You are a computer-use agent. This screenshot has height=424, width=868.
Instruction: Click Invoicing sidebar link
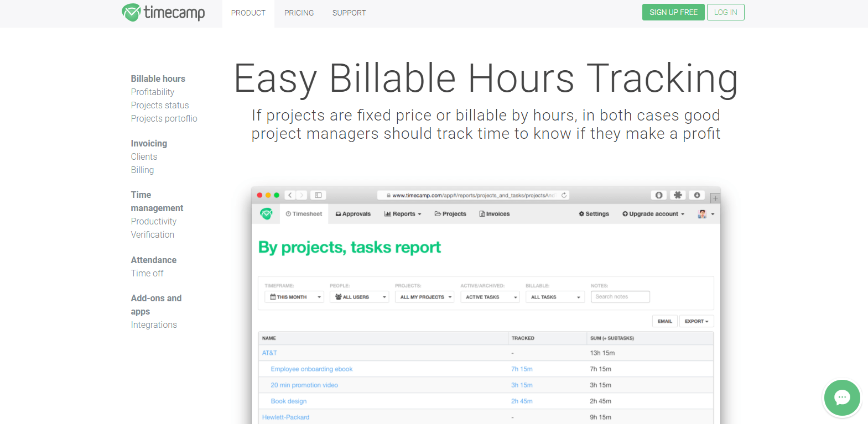pyautogui.click(x=149, y=143)
